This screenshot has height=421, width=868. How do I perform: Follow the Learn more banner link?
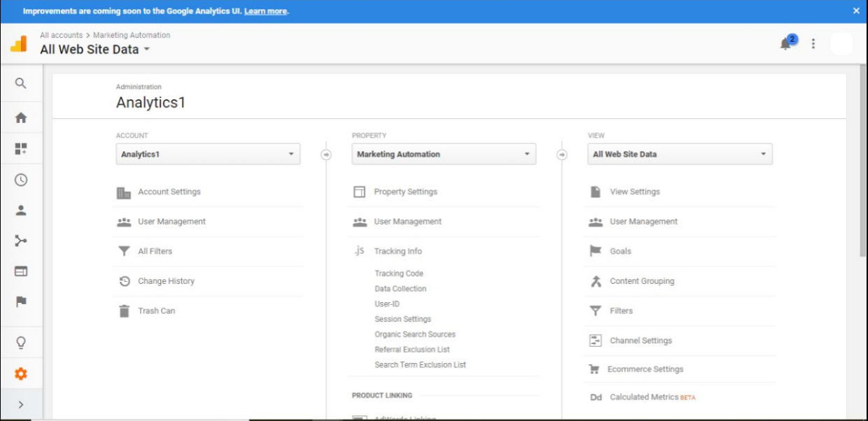266,11
